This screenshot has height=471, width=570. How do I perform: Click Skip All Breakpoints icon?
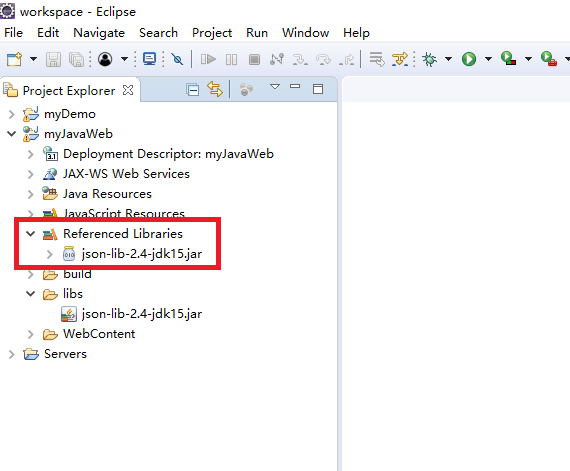[x=177, y=59]
